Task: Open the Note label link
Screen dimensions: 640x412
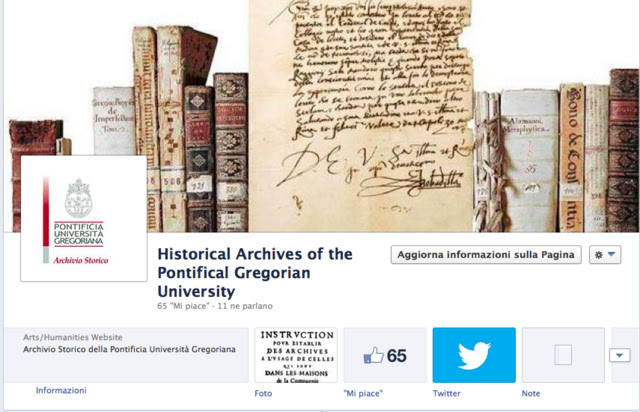Action: click(531, 394)
